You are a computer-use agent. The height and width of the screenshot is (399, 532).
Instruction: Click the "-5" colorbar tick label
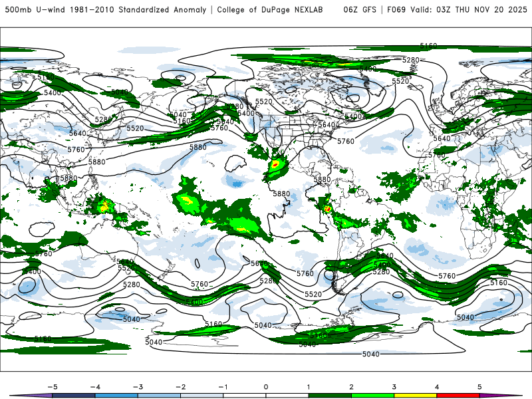(x=53, y=387)
